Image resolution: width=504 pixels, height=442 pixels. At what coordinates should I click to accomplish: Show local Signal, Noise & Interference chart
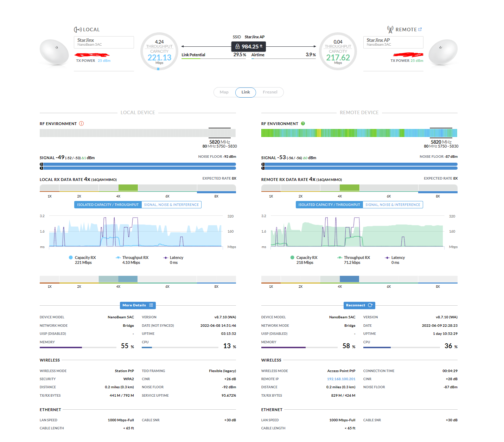tap(171, 205)
